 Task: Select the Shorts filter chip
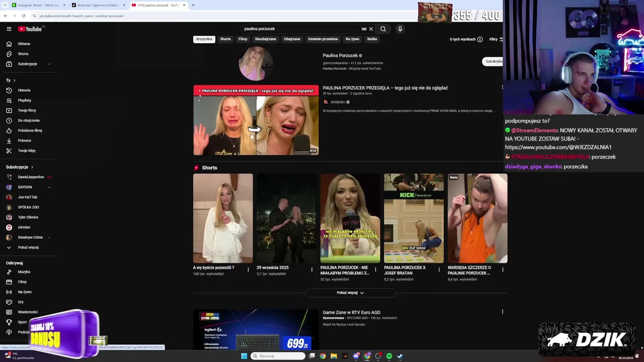pos(225,39)
